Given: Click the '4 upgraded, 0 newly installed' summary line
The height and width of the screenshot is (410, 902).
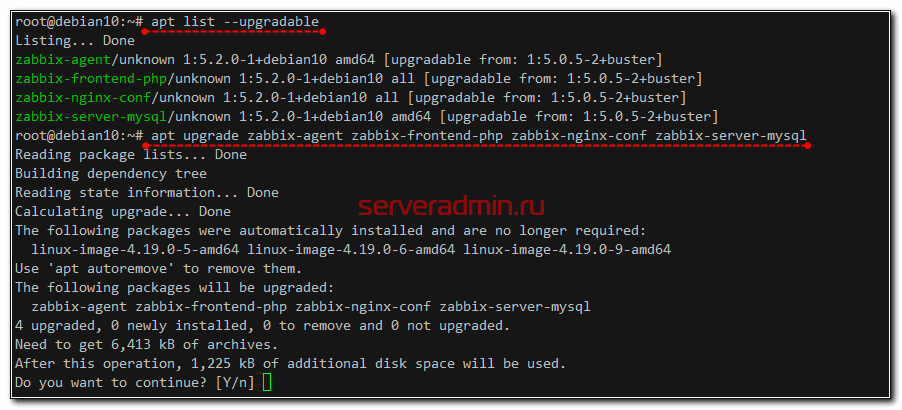Looking at the screenshot, I should point(262,326).
